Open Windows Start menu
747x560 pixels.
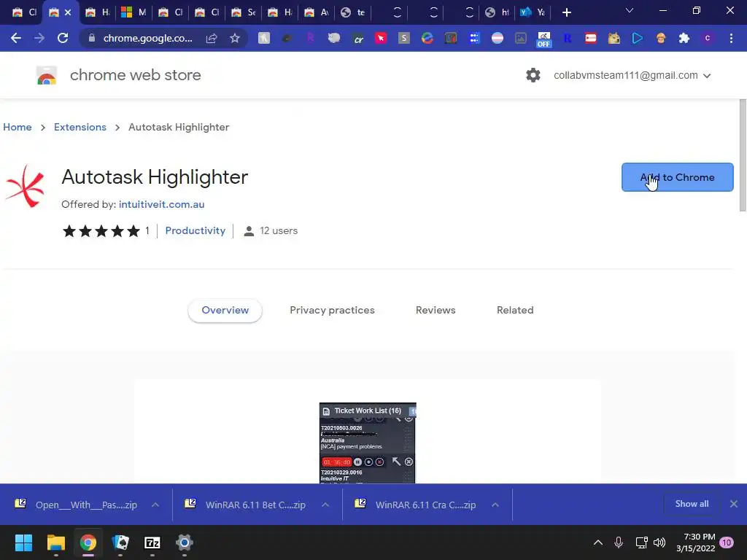[23, 542]
